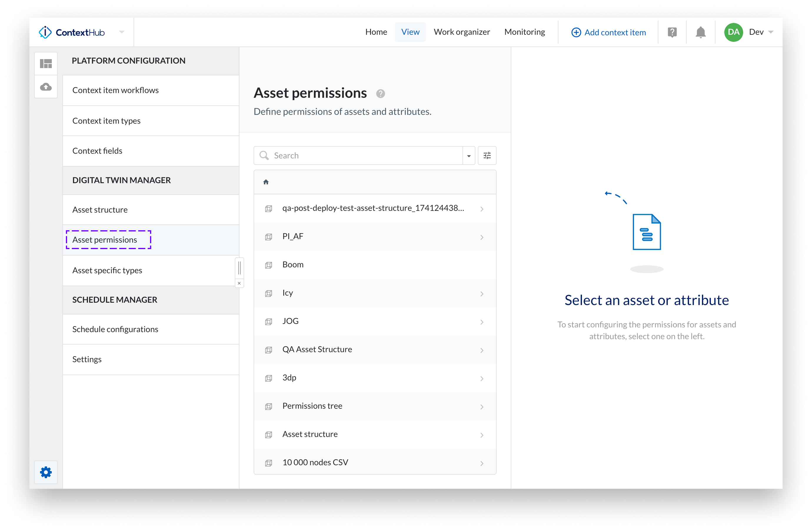
Task: Click Add context item button
Action: (608, 32)
